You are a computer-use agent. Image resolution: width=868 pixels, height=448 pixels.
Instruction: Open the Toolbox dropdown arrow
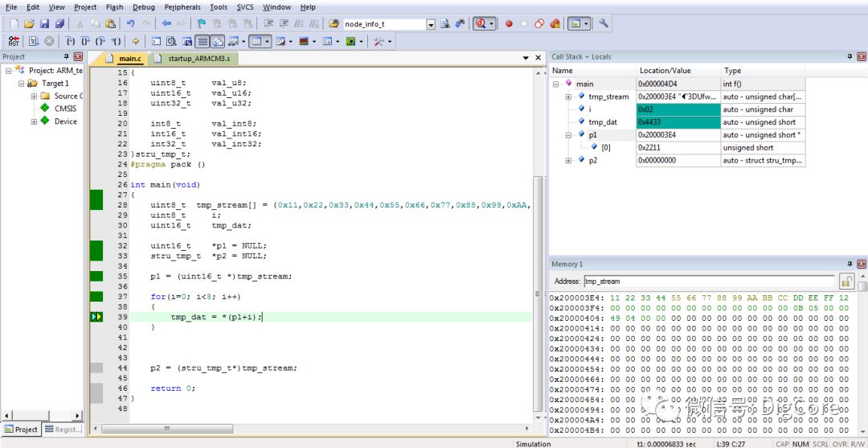click(x=390, y=42)
